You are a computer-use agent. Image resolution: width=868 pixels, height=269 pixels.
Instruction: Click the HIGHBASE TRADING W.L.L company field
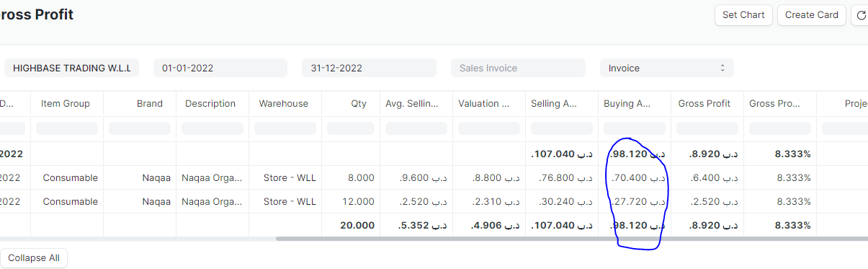click(x=71, y=68)
